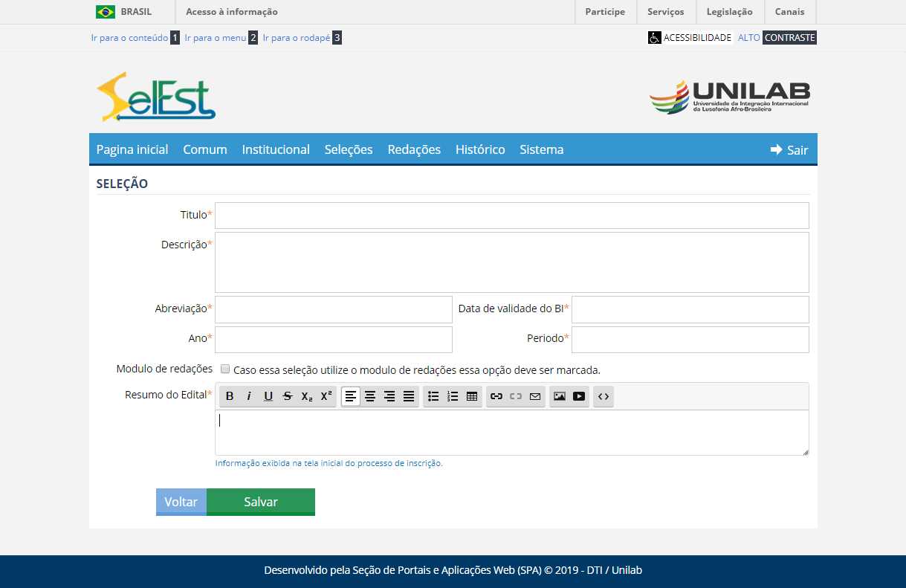The width and height of the screenshot is (906, 588).
Task: Enable the Modulo de redações checkbox
Action: point(225,369)
